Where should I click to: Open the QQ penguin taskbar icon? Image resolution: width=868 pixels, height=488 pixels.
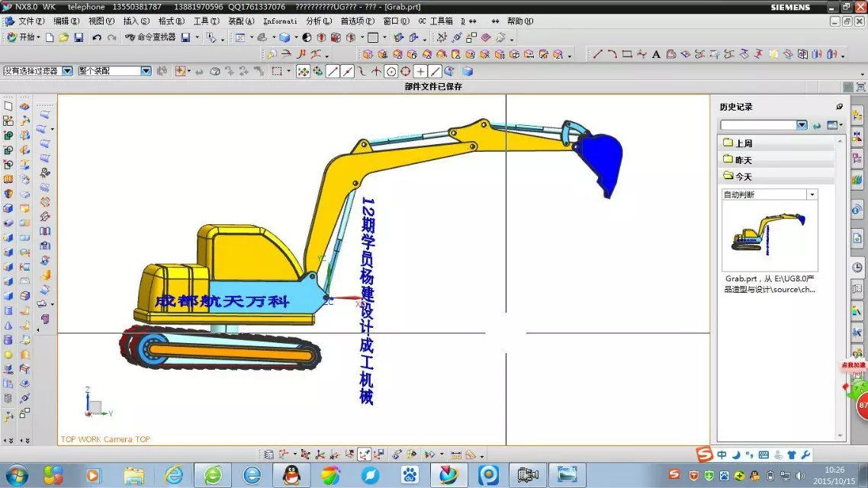tap(291, 475)
